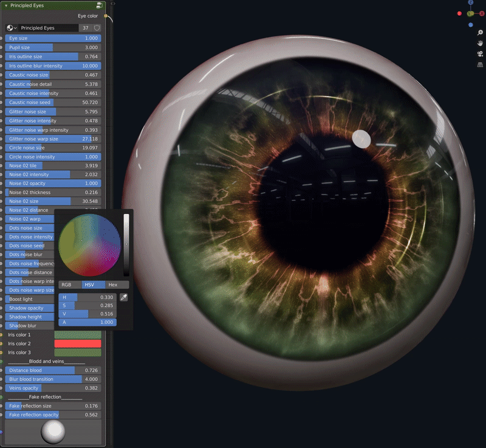486x448 pixels.
Task: Click the Veins opacity field
Action: tap(53, 388)
